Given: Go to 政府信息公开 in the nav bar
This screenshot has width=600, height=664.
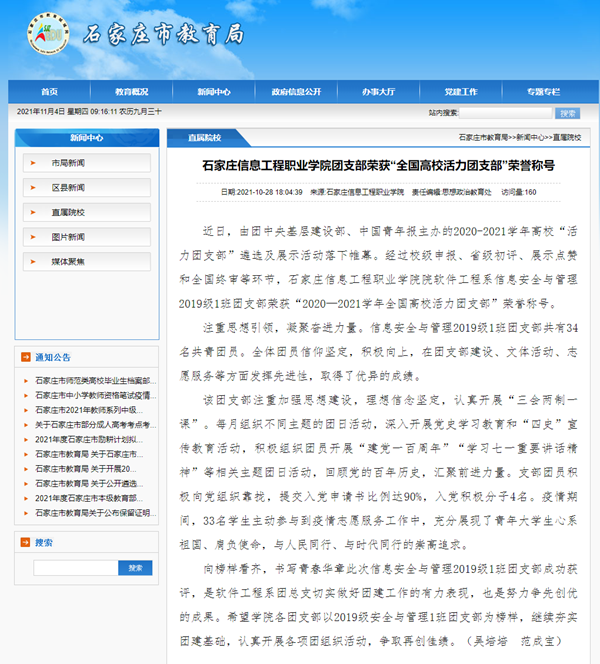Looking at the screenshot, I should [x=297, y=91].
